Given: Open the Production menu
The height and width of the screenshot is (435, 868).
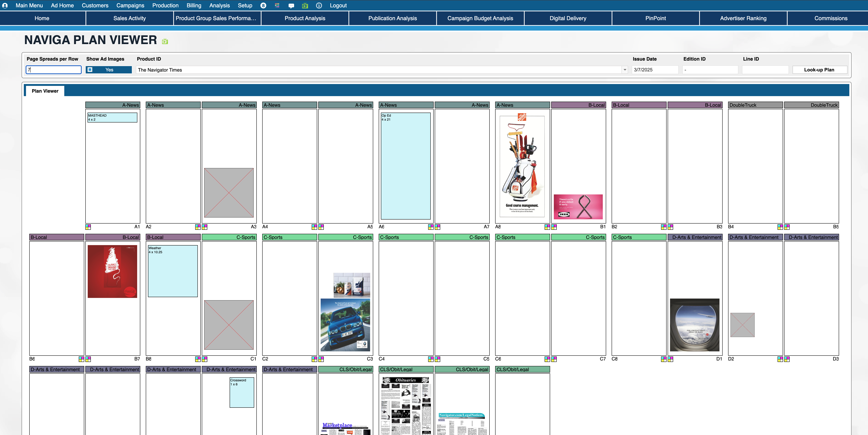Looking at the screenshot, I should point(165,5).
